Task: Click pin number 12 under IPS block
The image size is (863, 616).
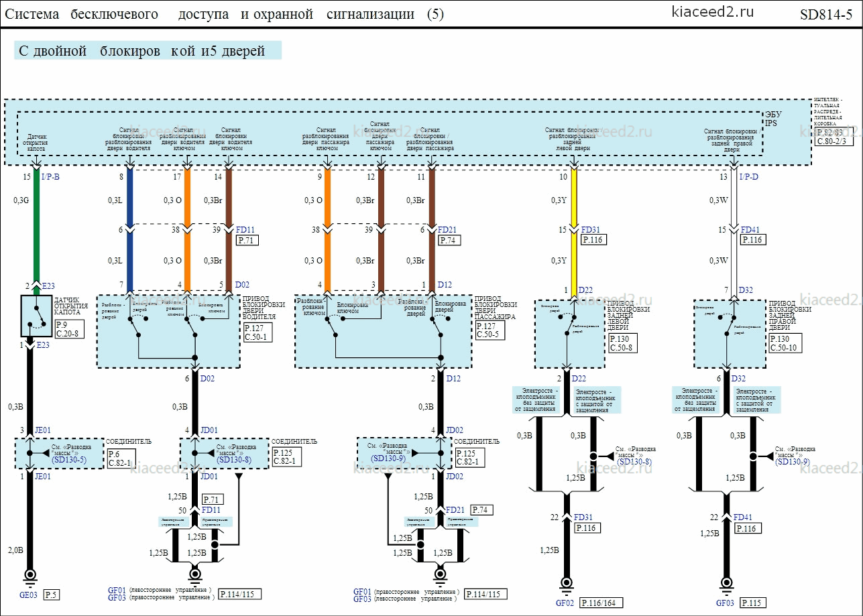Action: tap(371, 177)
